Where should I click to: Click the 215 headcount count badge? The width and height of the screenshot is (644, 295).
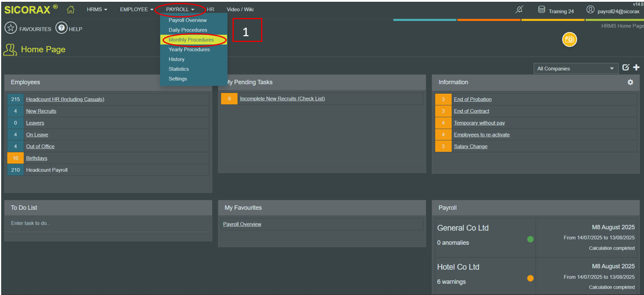(x=16, y=99)
